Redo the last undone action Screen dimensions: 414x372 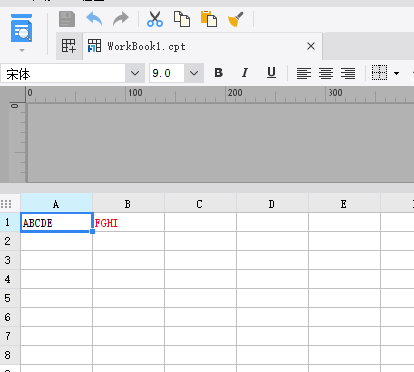tap(121, 19)
